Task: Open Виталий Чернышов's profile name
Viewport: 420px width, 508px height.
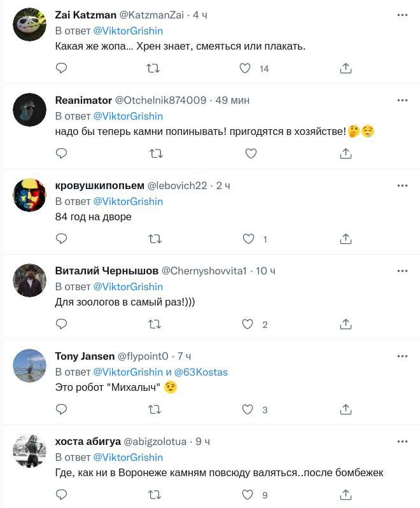Action: click(x=106, y=271)
